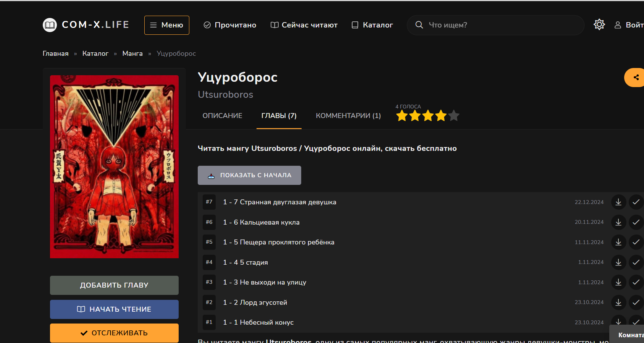Click the Манга breadcrumb link
The width and height of the screenshot is (644, 343).
point(132,53)
